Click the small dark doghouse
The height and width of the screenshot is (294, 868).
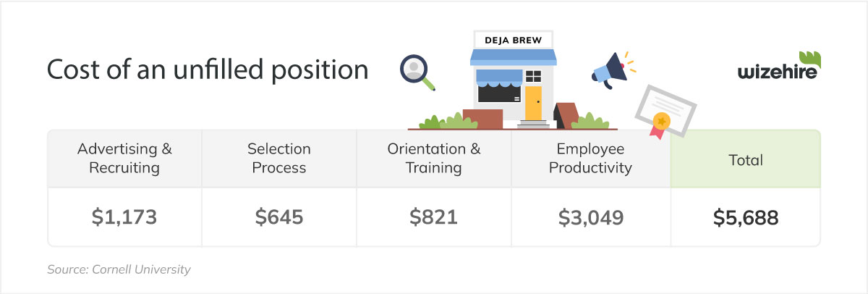click(x=566, y=115)
